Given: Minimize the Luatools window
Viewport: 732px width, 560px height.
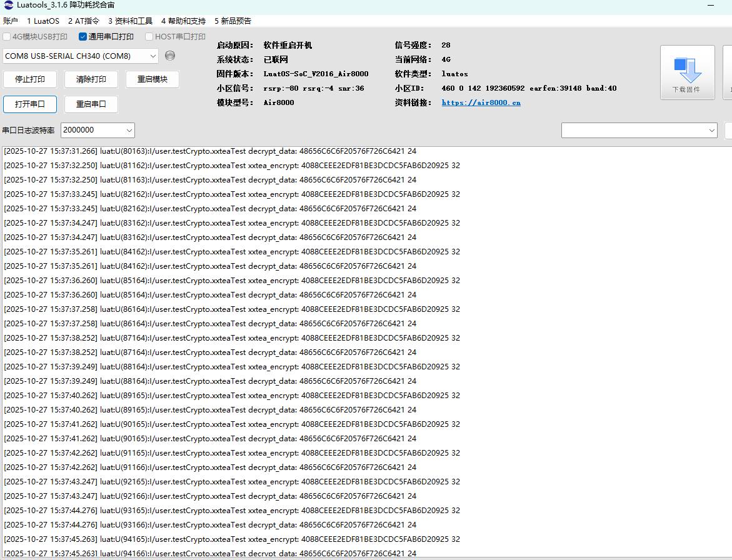Looking at the screenshot, I should [710, 5].
